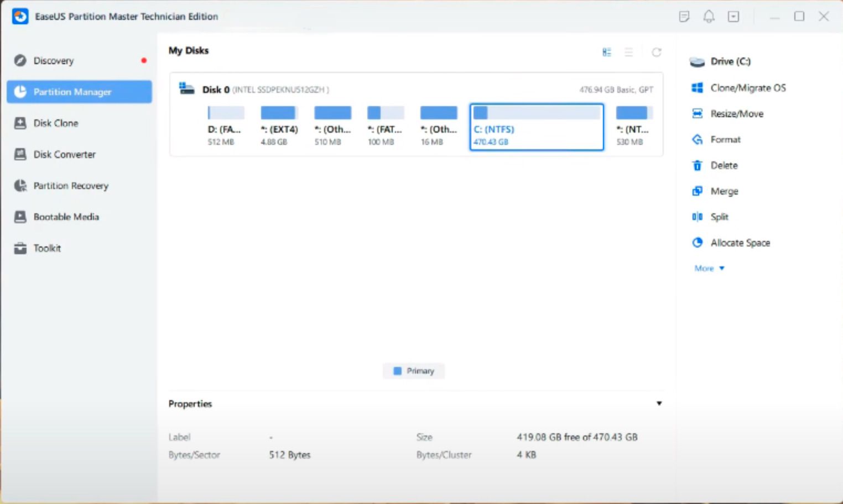Go to Bootable Media menu item
The height and width of the screenshot is (504, 843).
click(79, 217)
